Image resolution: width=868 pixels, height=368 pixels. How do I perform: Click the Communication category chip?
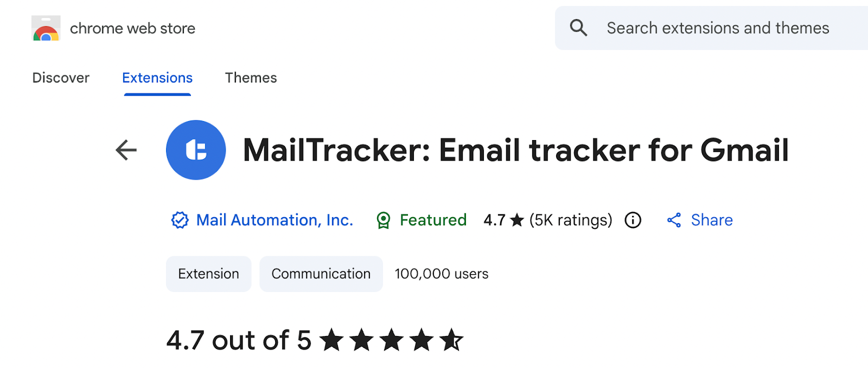(x=321, y=274)
